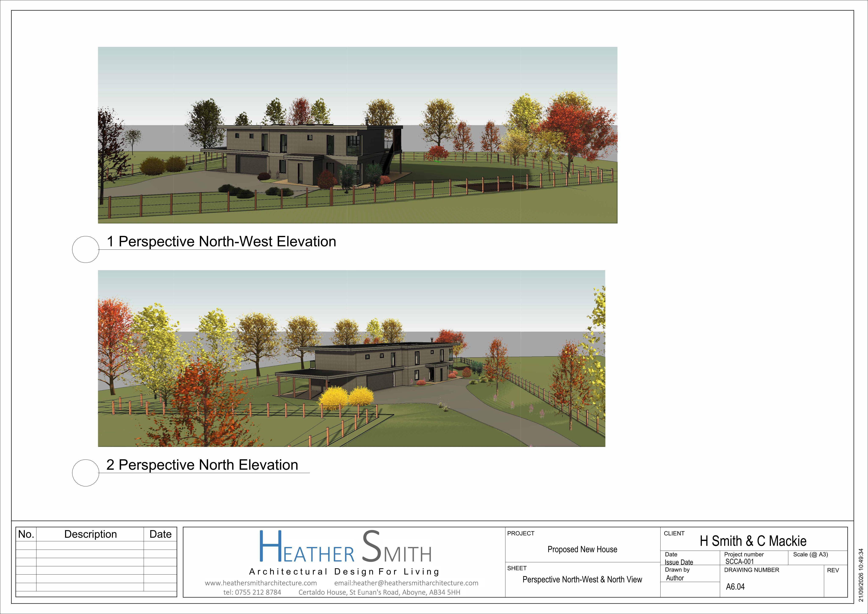
Task: Select the timestamp '21/09/2026 10:49:34'
Action: pyautogui.click(x=861, y=575)
